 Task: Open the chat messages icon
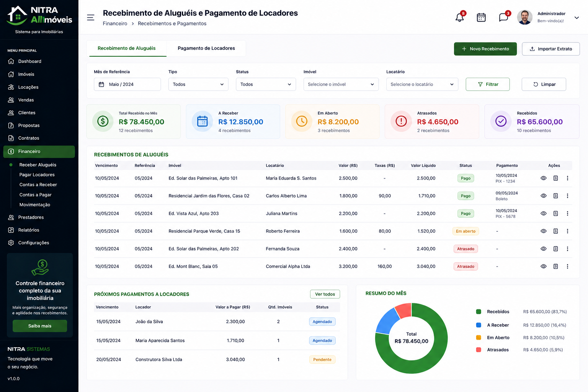pos(503,18)
